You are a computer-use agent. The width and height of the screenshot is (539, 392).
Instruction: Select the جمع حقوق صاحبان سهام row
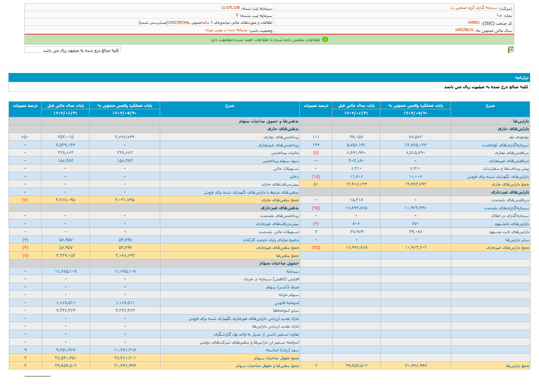[276, 358]
